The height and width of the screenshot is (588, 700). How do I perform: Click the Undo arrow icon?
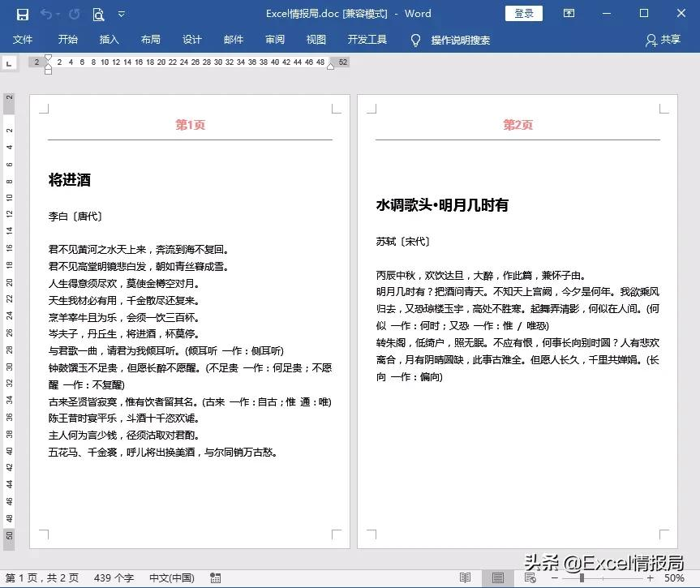tap(46, 15)
